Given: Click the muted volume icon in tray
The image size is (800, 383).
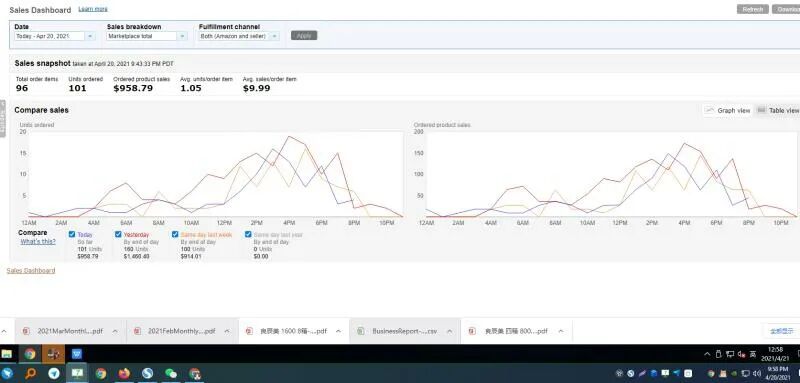Looking at the screenshot, I should tap(741, 354).
